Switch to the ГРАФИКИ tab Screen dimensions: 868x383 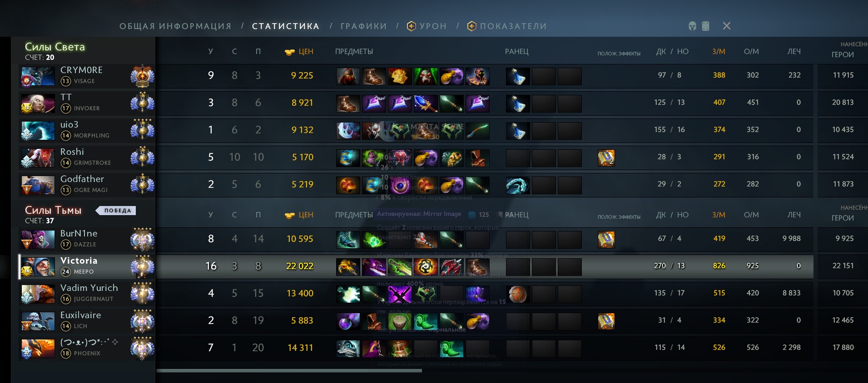tap(364, 26)
